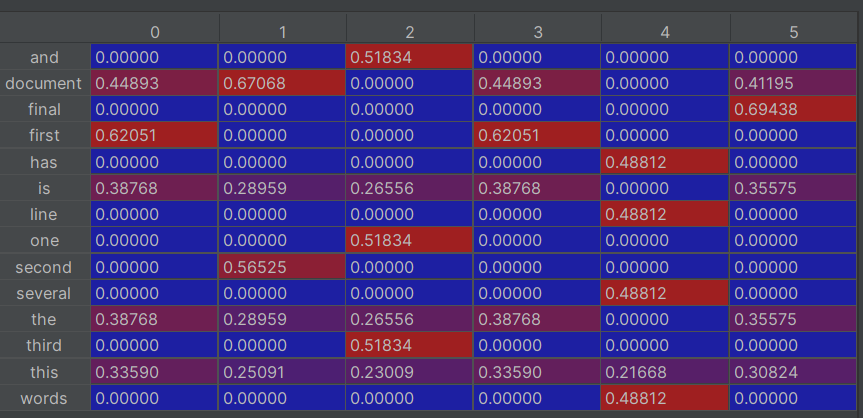Select 'and' row zero cell in column 0
Viewport: 863px width, 418px height.
tap(155, 57)
